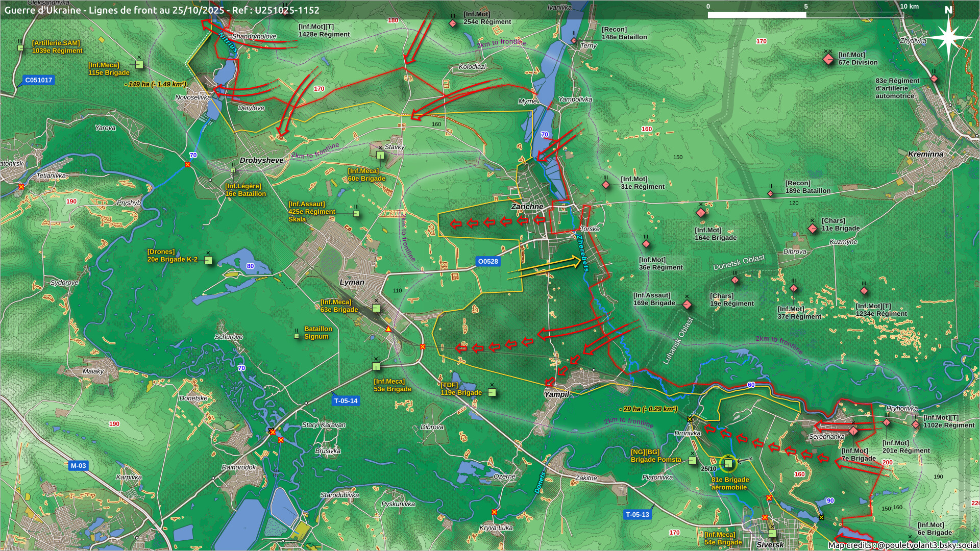Viewport: 980px width, 551px height.
Task: Click the C051017 road badge
Action: (x=38, y=80)
